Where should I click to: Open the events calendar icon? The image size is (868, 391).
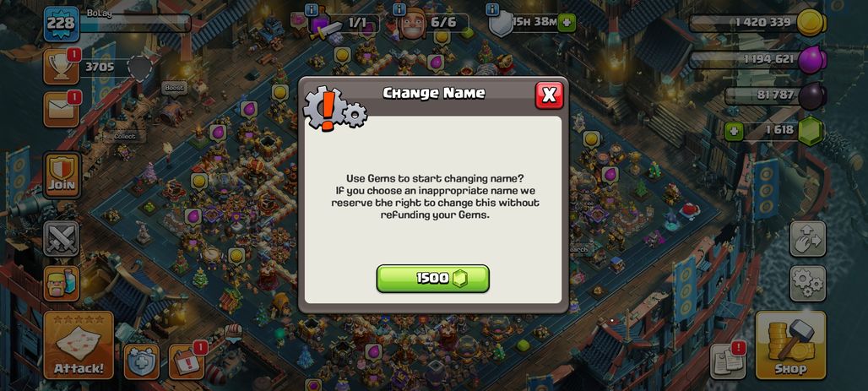tap(186, 361)
